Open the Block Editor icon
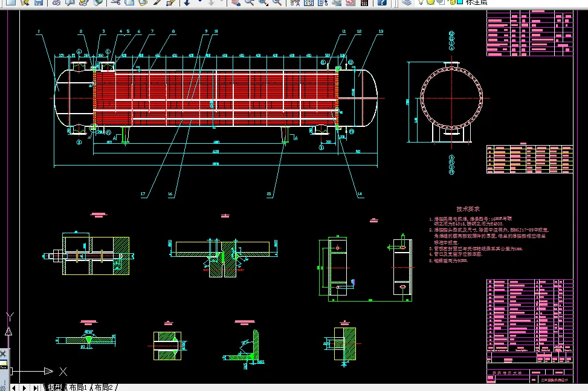The image size is (588, 391). click(171, 2)
